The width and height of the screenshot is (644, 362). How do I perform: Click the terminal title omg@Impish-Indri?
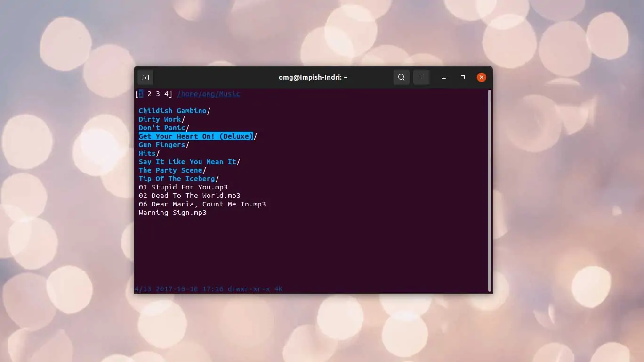pyautogui.click(x=313, y=77)
